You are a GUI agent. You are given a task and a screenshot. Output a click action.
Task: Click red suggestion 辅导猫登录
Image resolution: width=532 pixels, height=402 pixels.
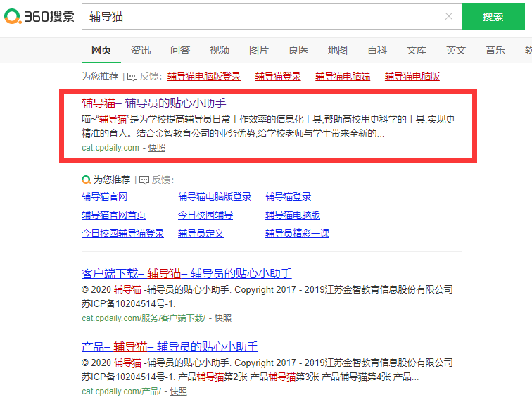(x=278, y=77)
